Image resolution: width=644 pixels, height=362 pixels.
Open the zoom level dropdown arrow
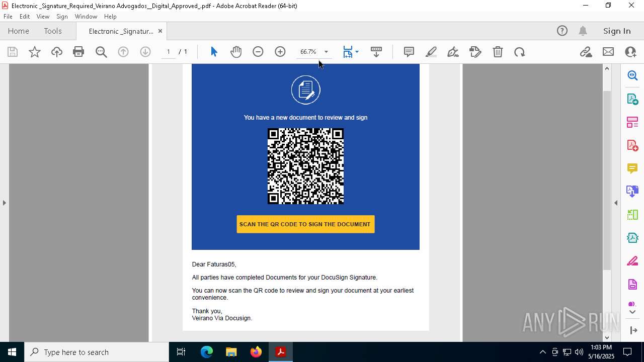pyautogui.click(x=326, y=52)
